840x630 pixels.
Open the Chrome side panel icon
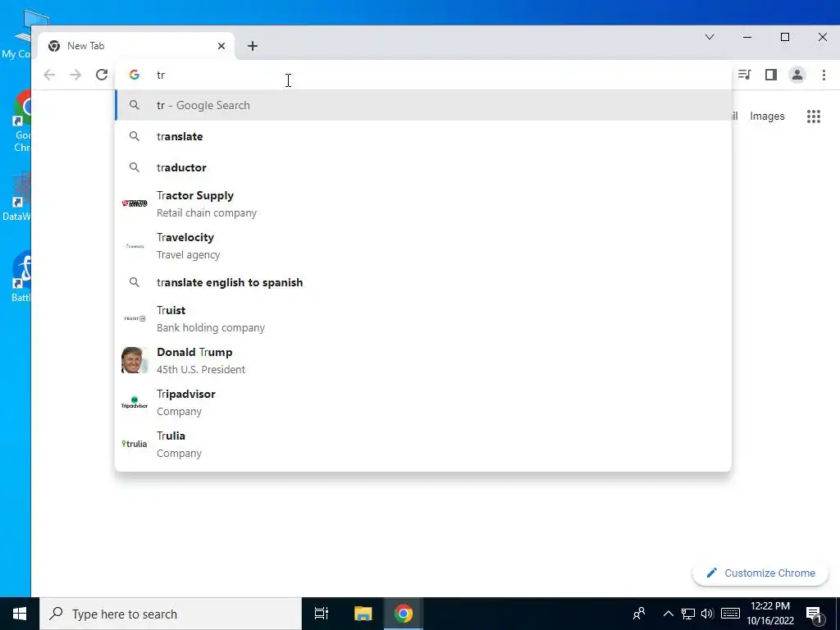[x=771, y=75]
